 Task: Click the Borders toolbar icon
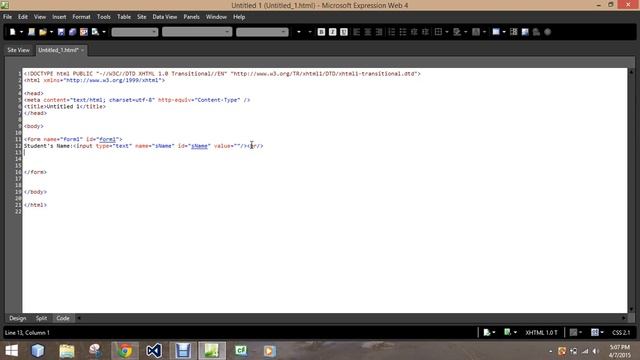click(x=438, y=32)
